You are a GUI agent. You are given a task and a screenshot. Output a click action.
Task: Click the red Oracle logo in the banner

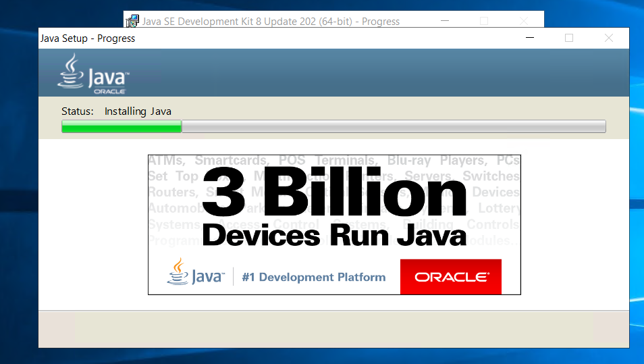(450, 277)
